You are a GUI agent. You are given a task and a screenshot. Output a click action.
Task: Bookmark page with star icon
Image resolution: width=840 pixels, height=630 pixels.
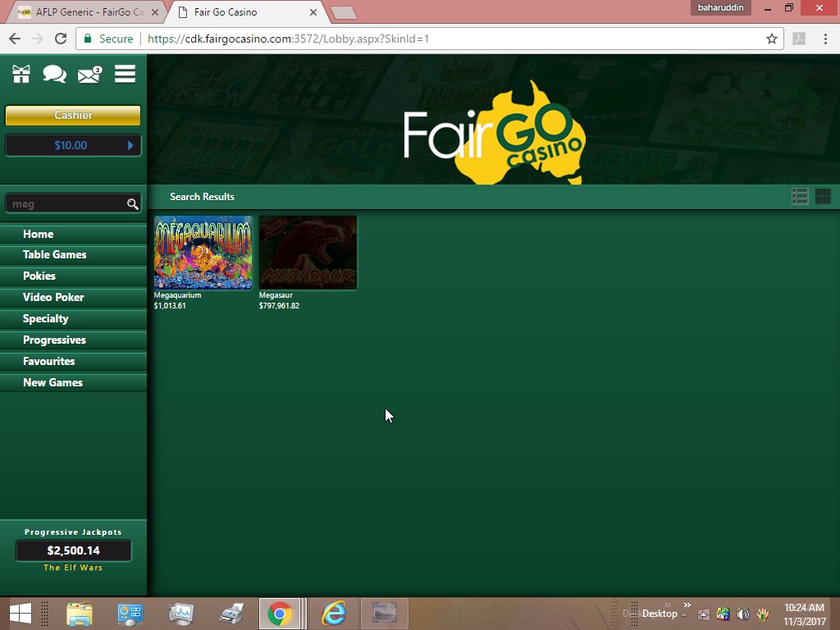point(771,39)
